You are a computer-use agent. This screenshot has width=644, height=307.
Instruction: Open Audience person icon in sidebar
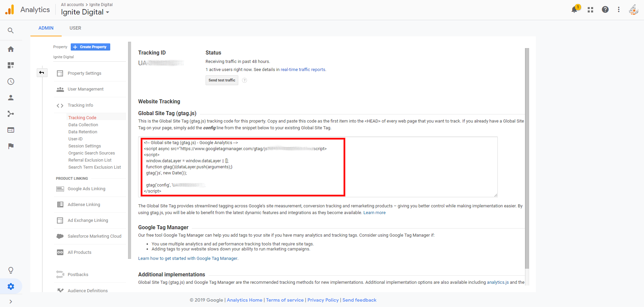point(11,98)
